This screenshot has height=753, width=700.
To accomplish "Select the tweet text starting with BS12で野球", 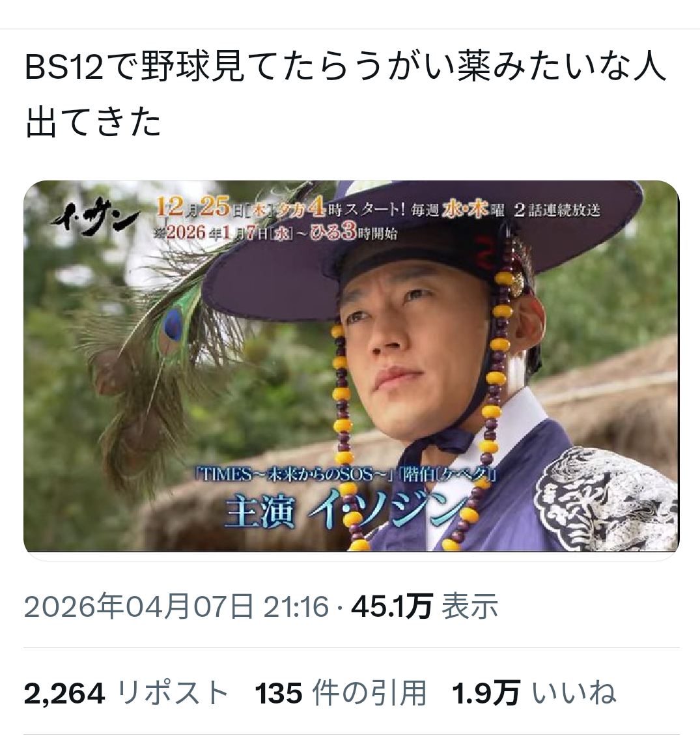I will [345, 94].
